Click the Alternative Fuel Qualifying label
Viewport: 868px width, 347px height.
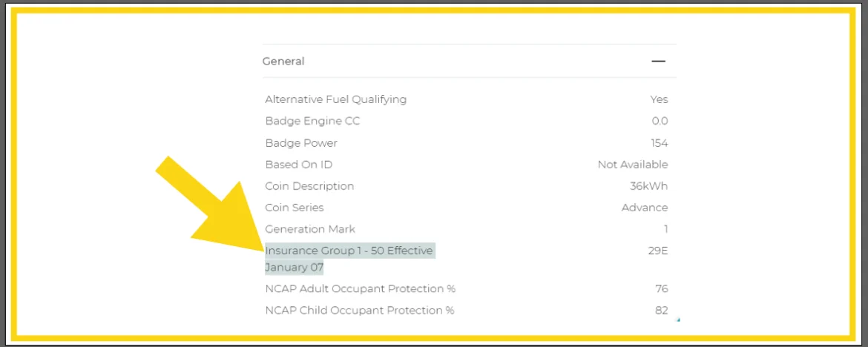point(335,99)
